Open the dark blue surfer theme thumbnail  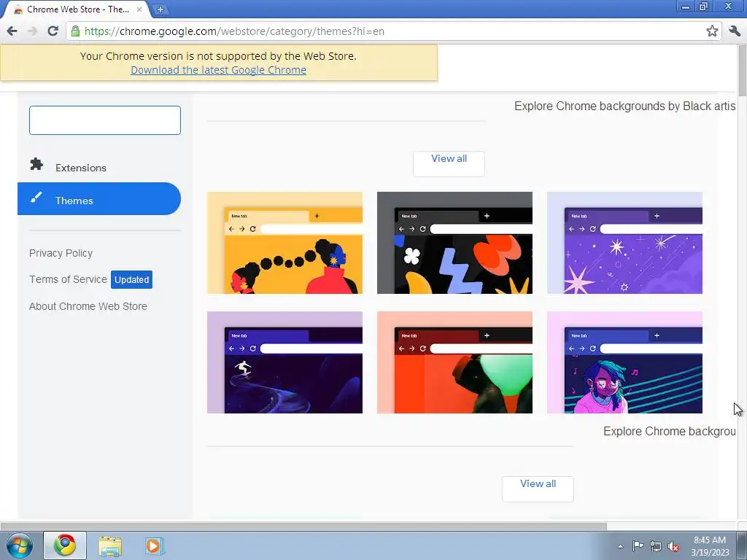point(285,362)
